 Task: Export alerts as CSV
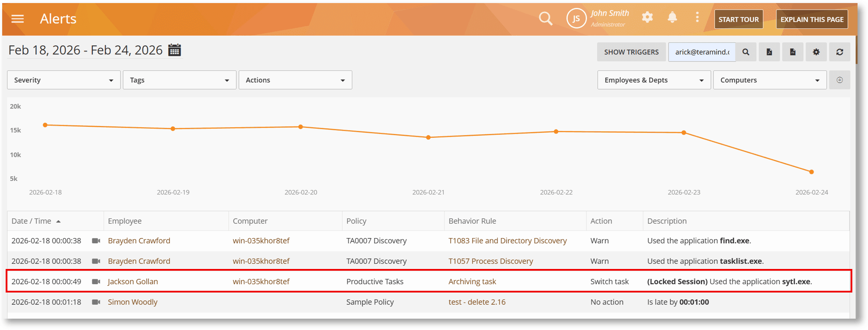pos(793,52)
